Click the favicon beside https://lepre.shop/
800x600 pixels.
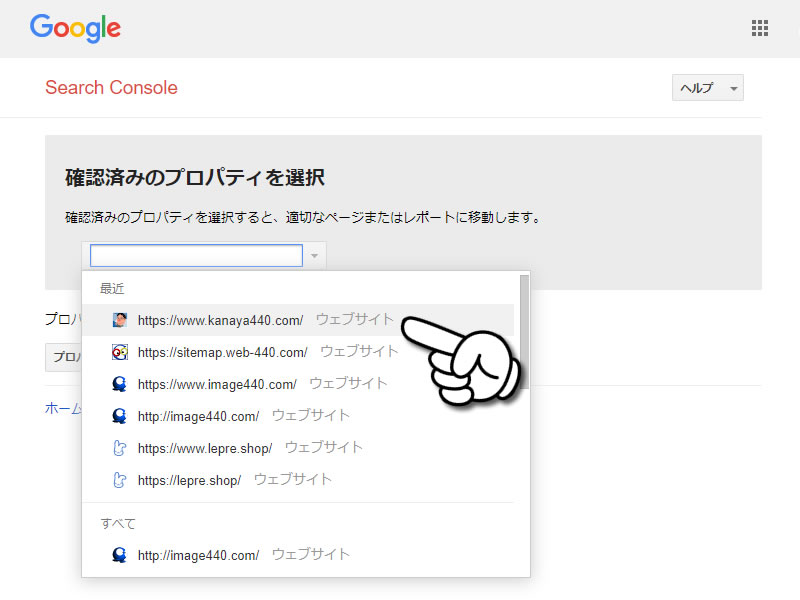tap(119, 480)
